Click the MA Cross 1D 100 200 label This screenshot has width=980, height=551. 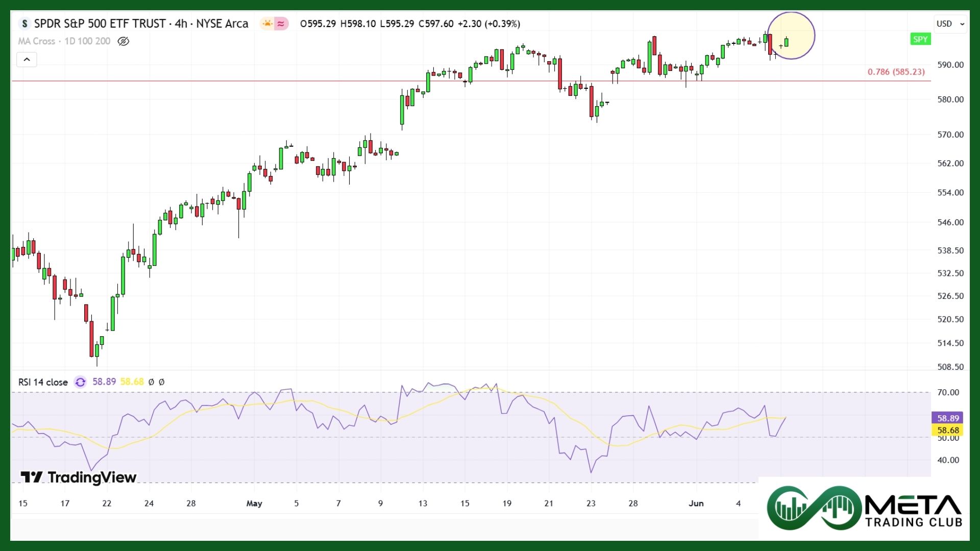click(x=64, y=41)
